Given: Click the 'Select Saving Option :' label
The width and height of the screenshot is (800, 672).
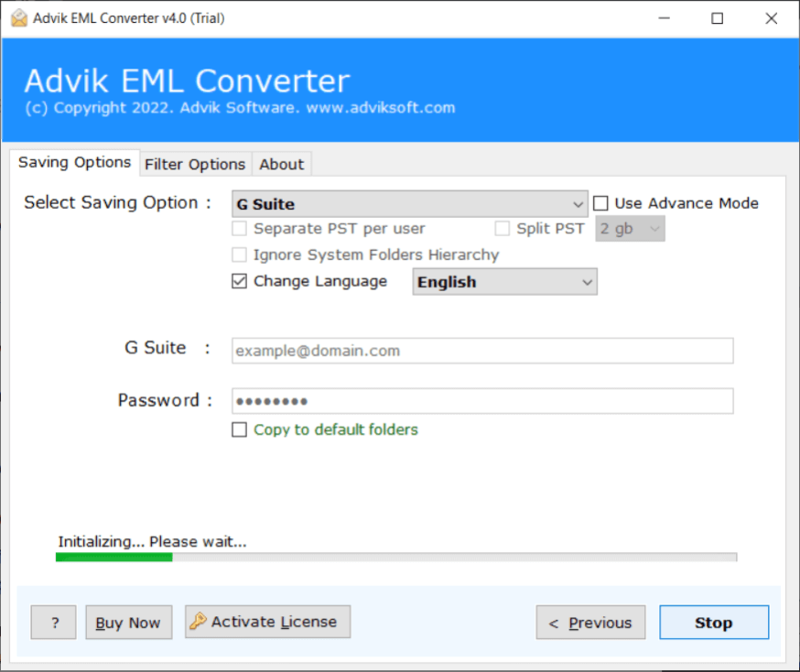Looking at the screenshot, I should [x=118, y=202].
